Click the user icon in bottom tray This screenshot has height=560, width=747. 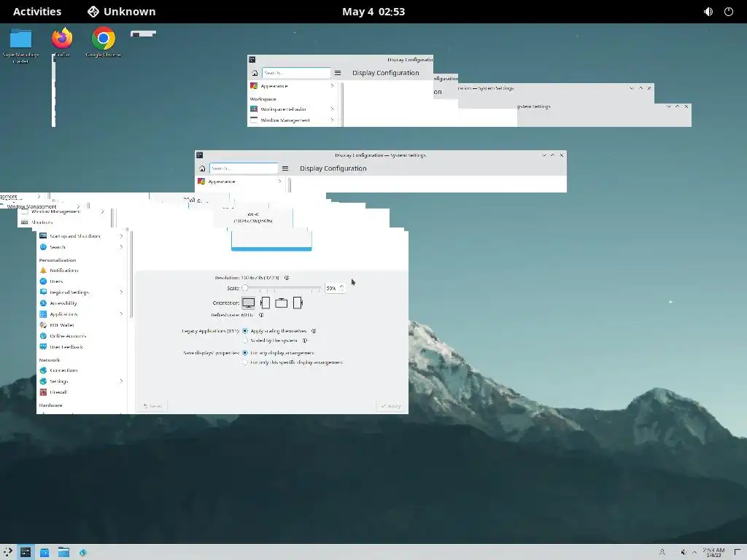click(662, 552)
